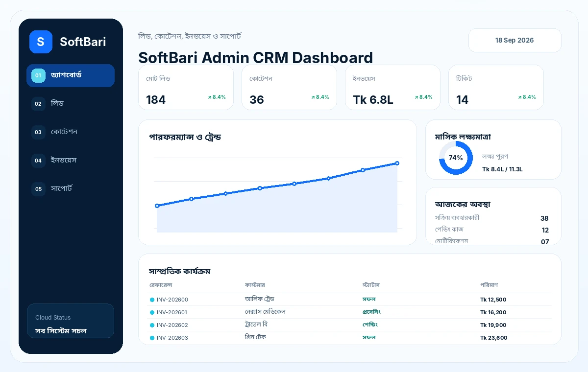This screenshot has width=588, height=372.
Task: Click the status dot beside INV-202601
Action: coord(152,312)
